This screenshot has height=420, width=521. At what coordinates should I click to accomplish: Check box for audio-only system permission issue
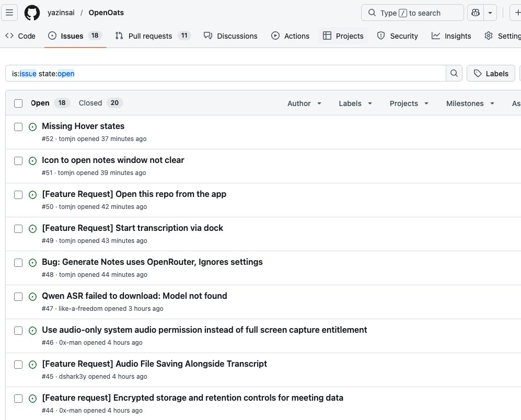coord(18,331)
